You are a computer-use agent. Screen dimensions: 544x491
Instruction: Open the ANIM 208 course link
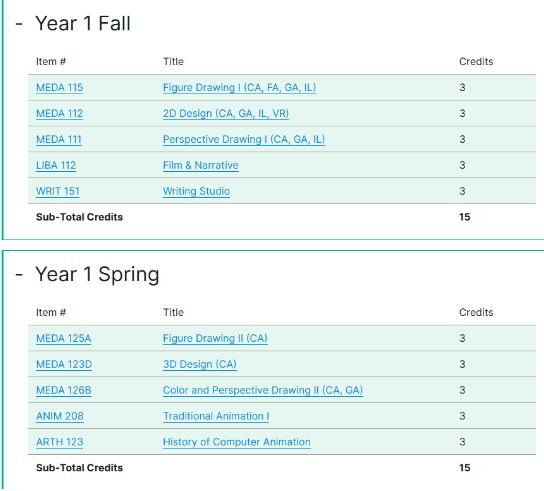(x=60, y=416)
